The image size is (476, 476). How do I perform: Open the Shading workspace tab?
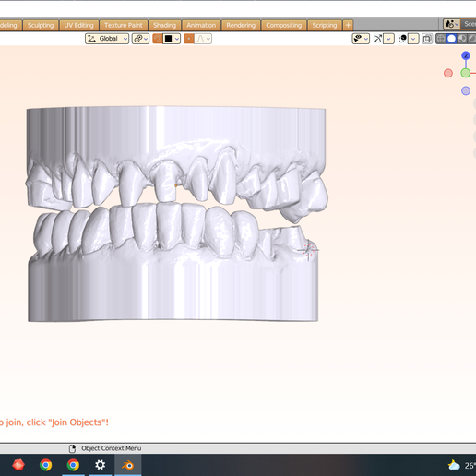pos(165,25)
